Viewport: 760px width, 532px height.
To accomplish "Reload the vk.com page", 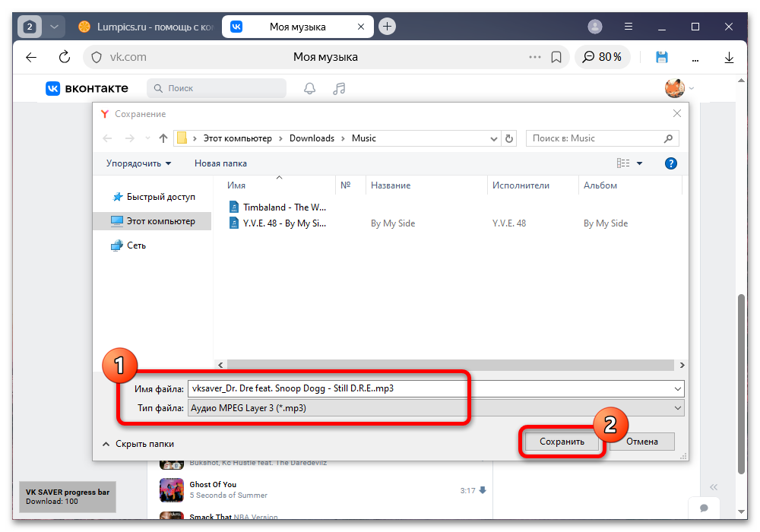I will pyautogui.click(x=64, y=57).
